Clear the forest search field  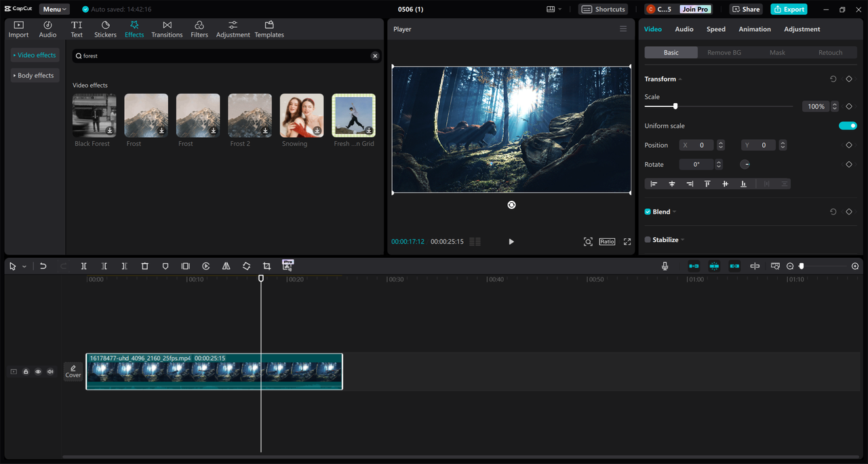coord(375,56)
